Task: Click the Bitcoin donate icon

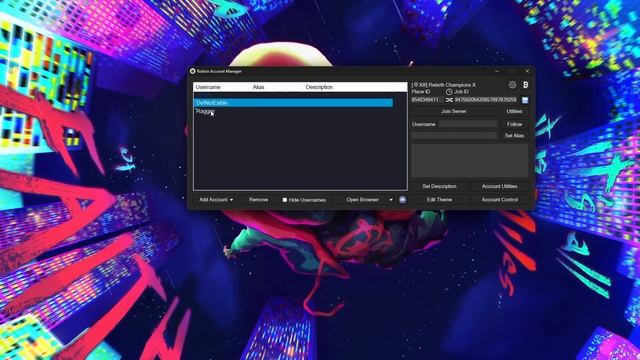Action: [526, 85]
